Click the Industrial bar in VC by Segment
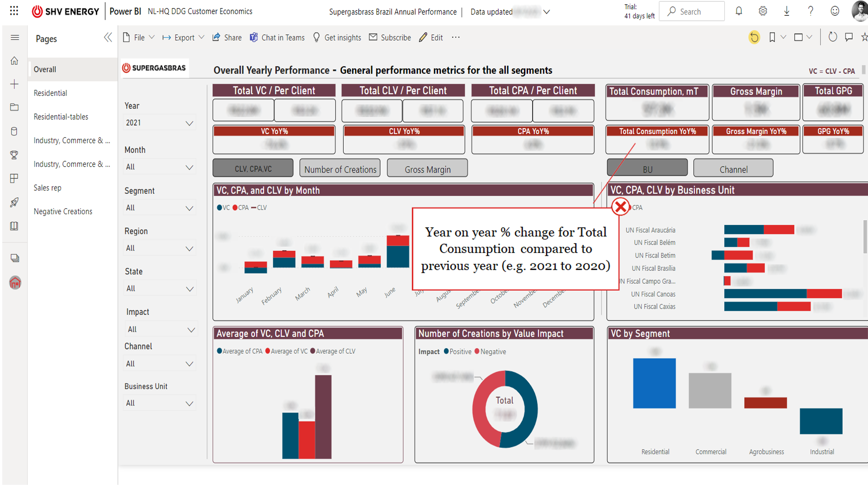Viewport: 868px width, 488px height. pos(821,421)
